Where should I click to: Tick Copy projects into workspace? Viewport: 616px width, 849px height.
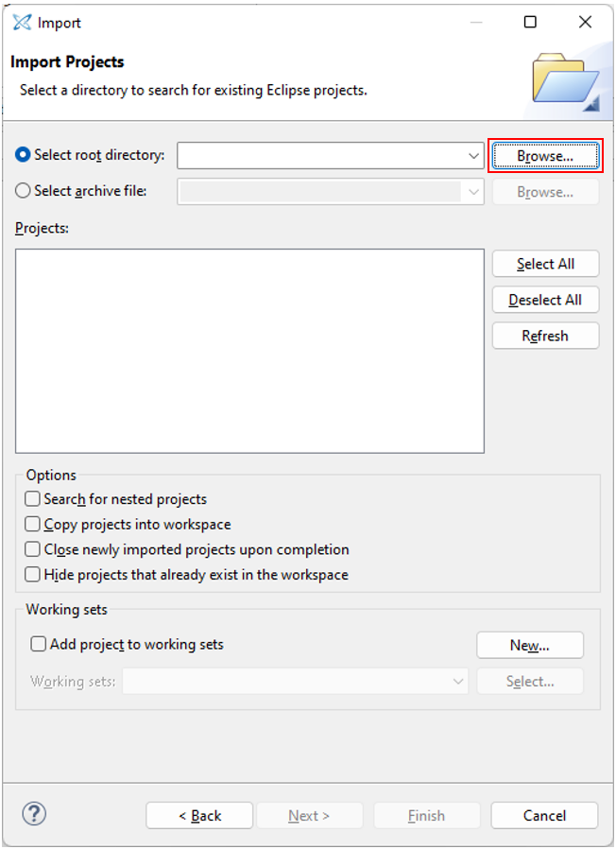pos(33,524)
